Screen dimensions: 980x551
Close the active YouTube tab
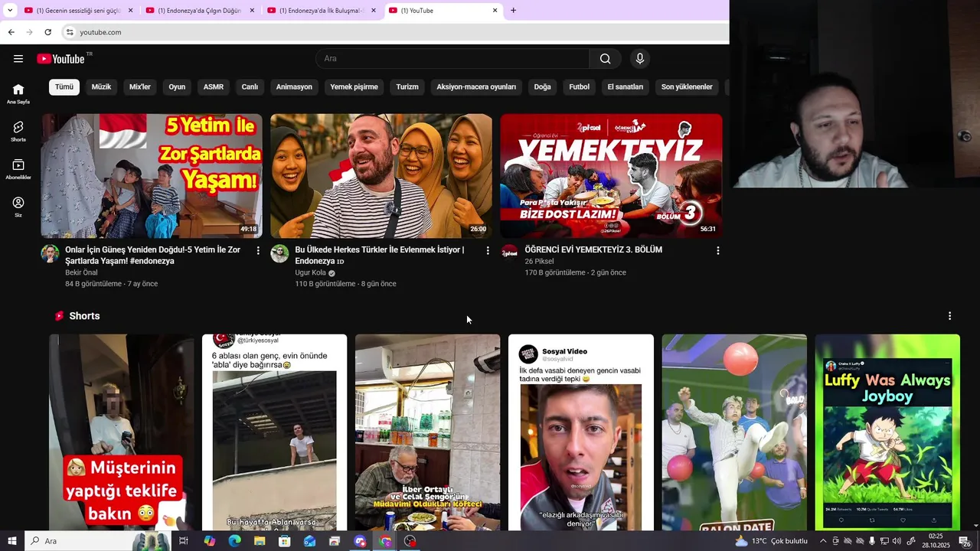click(x=495, y=11)
